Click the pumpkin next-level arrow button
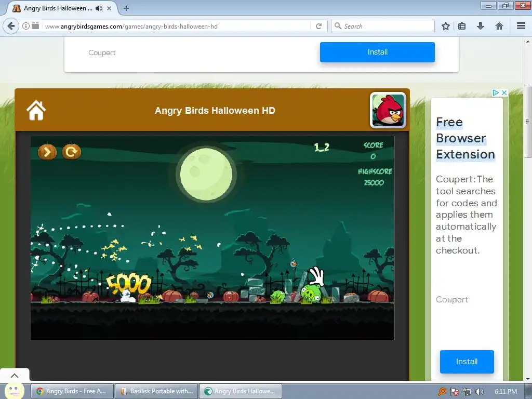 (47, 152)
